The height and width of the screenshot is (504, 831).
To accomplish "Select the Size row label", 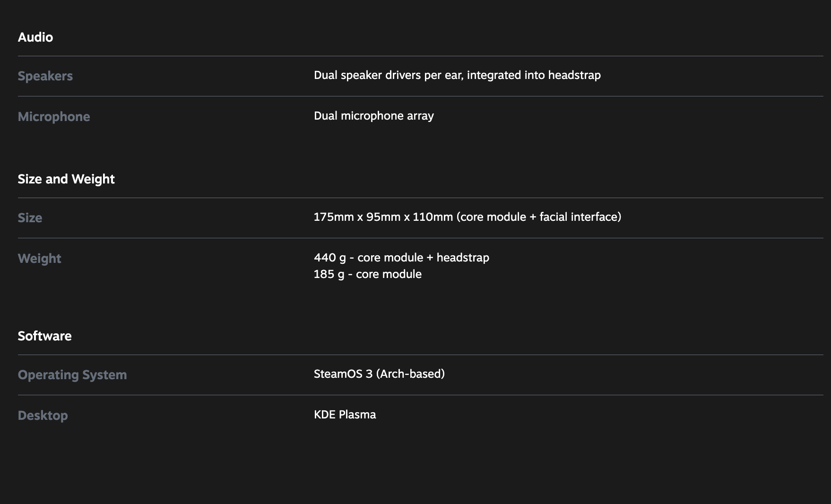I will tap(30, 218).
